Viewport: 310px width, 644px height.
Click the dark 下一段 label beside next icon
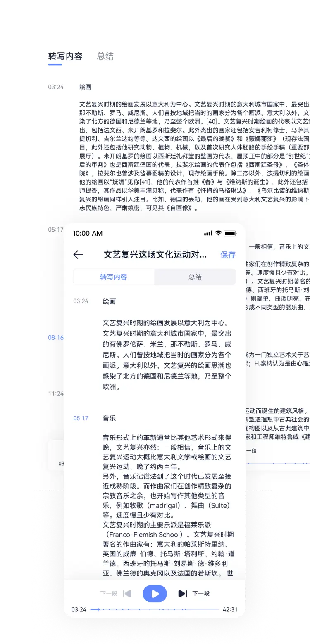(x=201, y=594)
